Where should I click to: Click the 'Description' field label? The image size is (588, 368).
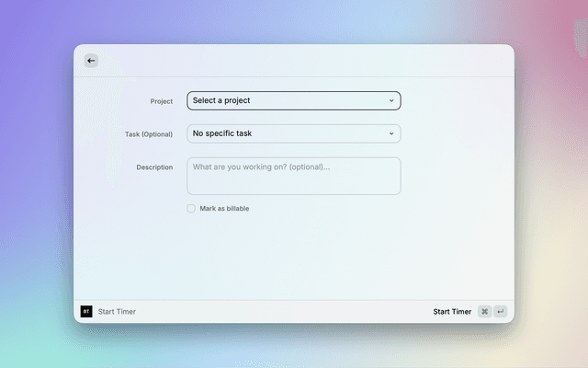[x=154, y=167]
